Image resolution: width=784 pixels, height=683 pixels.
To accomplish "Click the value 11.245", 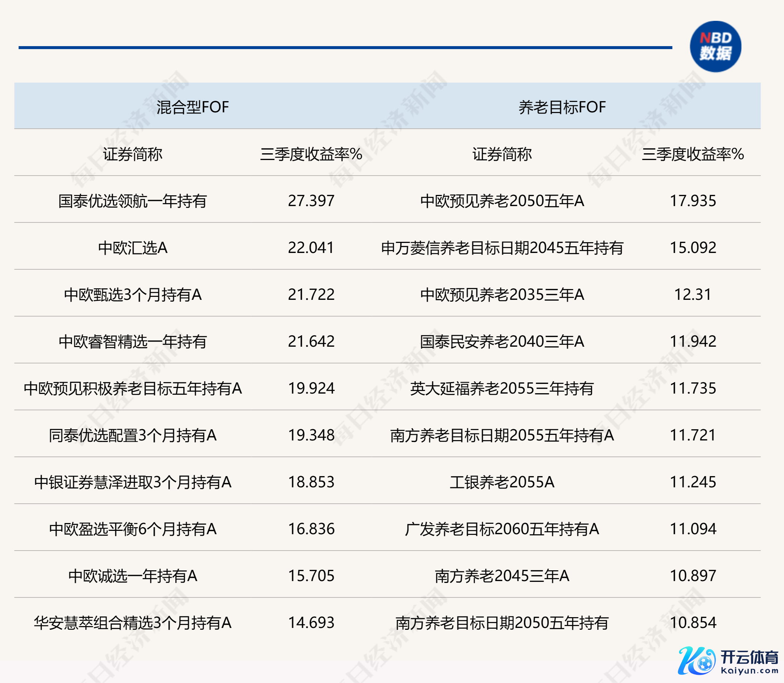I will coord(693,482).
